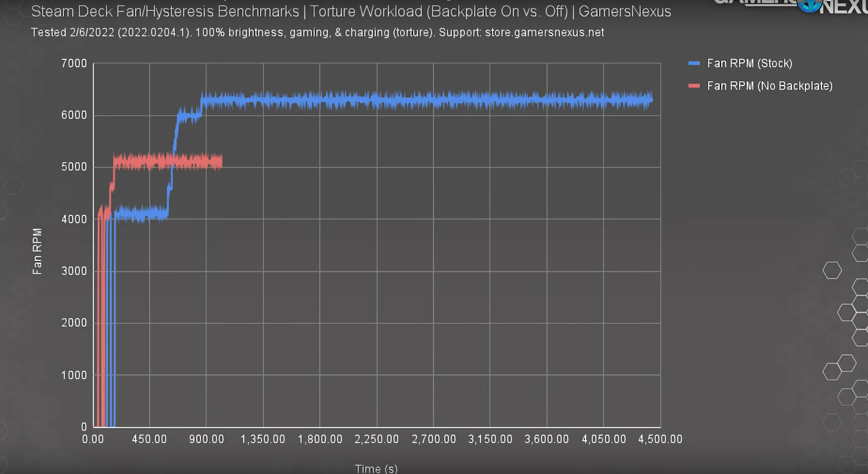
Task: Click the red no-backplate line plateau near 5100 RPM
Action: 168,162
